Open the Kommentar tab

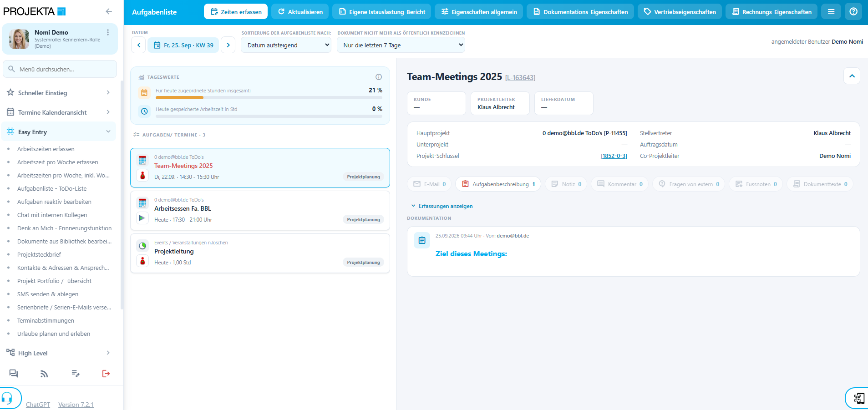(619, 184)
